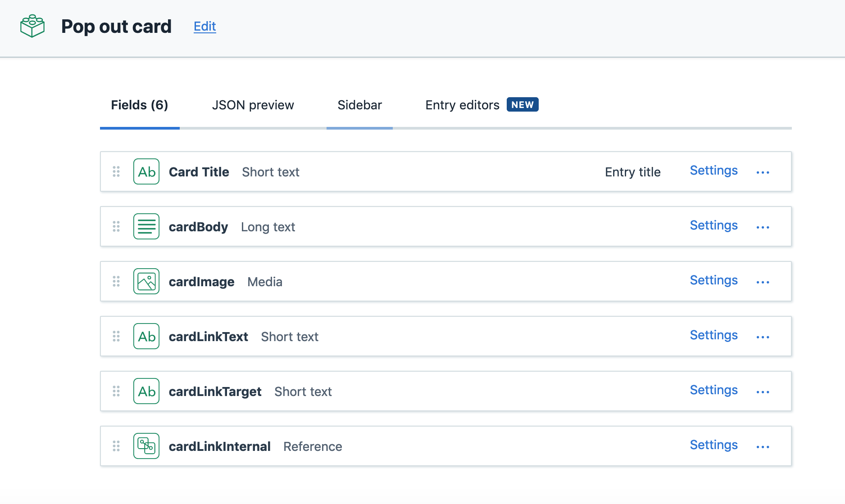Click the Card Title short text icon

pyautogui.click(x=146, y=171)
